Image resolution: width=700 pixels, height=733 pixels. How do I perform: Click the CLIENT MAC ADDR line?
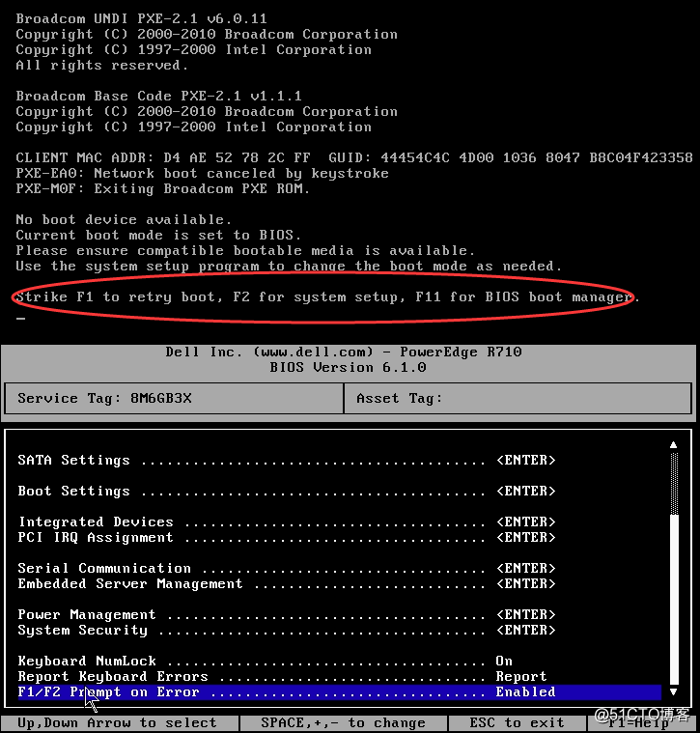coord(353,157)
